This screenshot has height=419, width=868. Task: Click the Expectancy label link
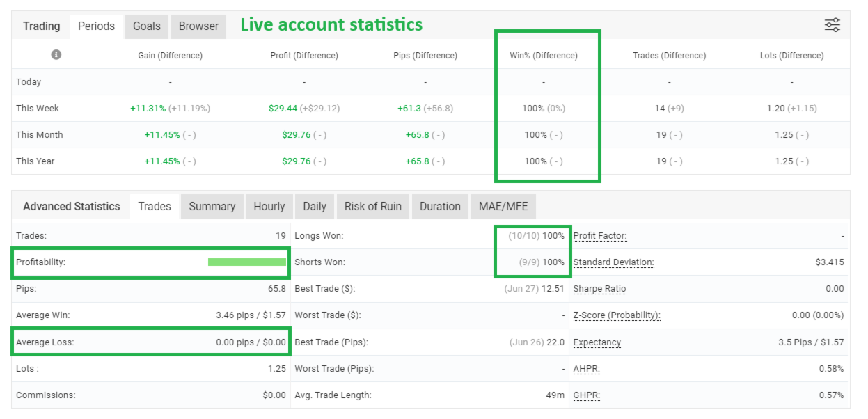click(x=597, y=342)
